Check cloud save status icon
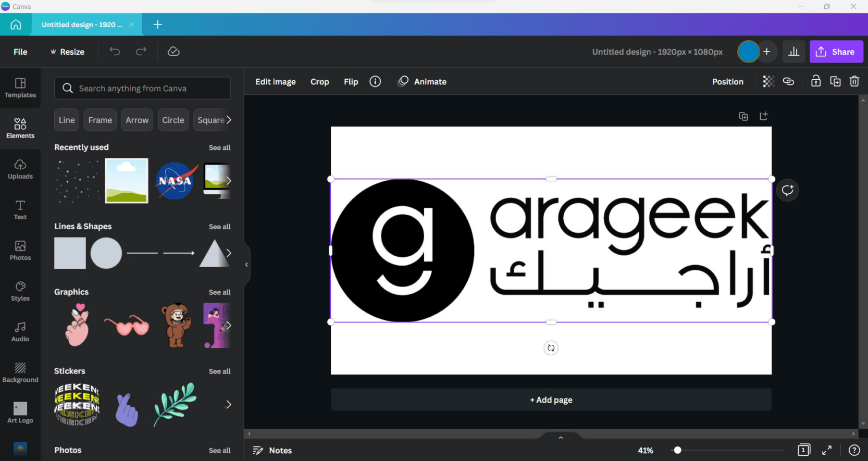The image size is (868, 461). [x=173, y=51]
